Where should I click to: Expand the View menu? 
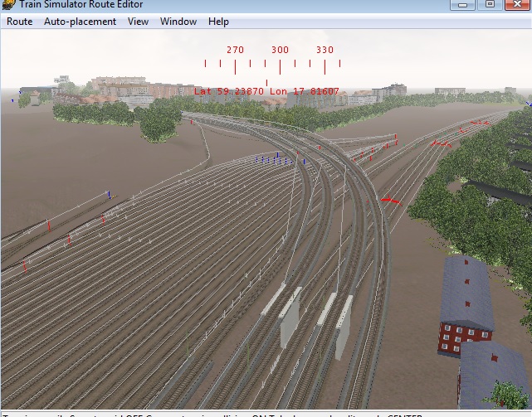pyautogui.click(x=138, y=22)
